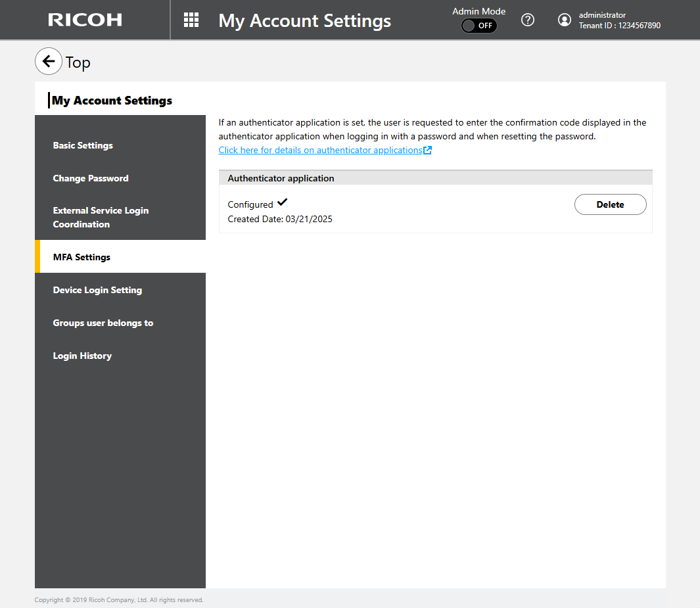Viewport: 700px width, 608px height.
Task: Open the Login History page
Action: (x=82, y=356)
